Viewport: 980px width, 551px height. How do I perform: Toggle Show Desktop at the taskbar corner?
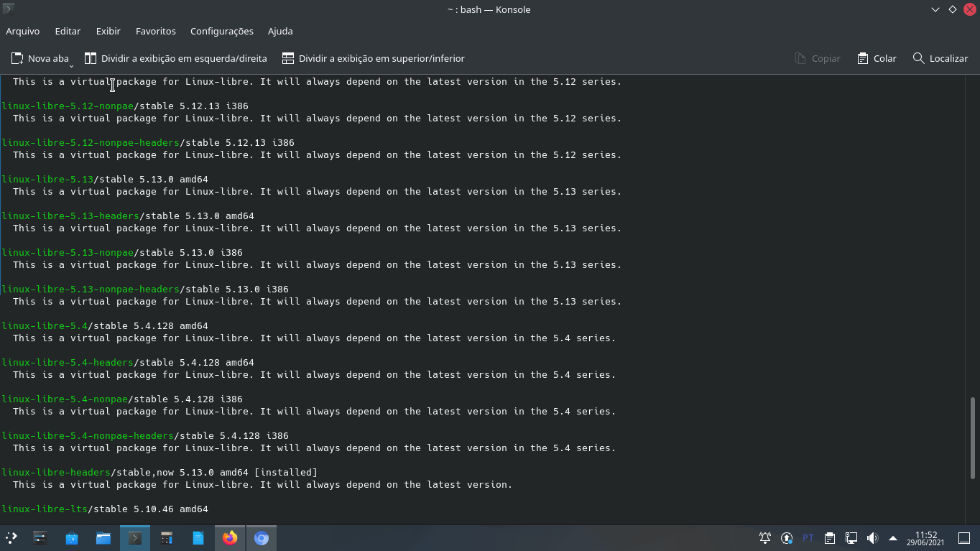(963, 537)
